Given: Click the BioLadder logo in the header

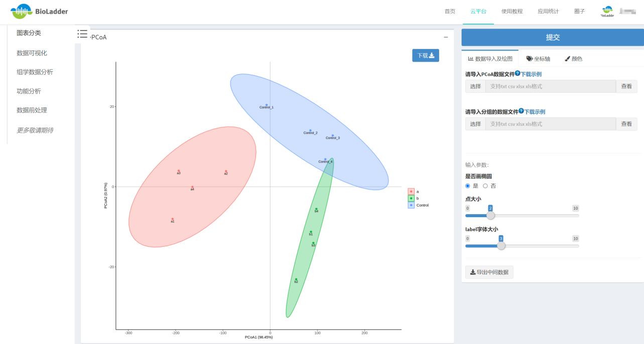Looking at the screenshot, I should [x=39, y=11].
